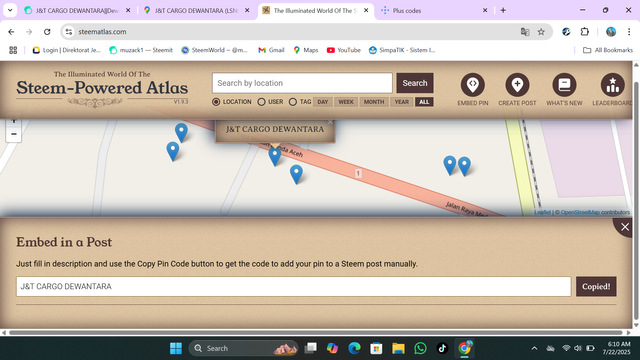Open File Explorer from the taskbar
This screenshot has width=640, height=360.
(x=398, y=348)
